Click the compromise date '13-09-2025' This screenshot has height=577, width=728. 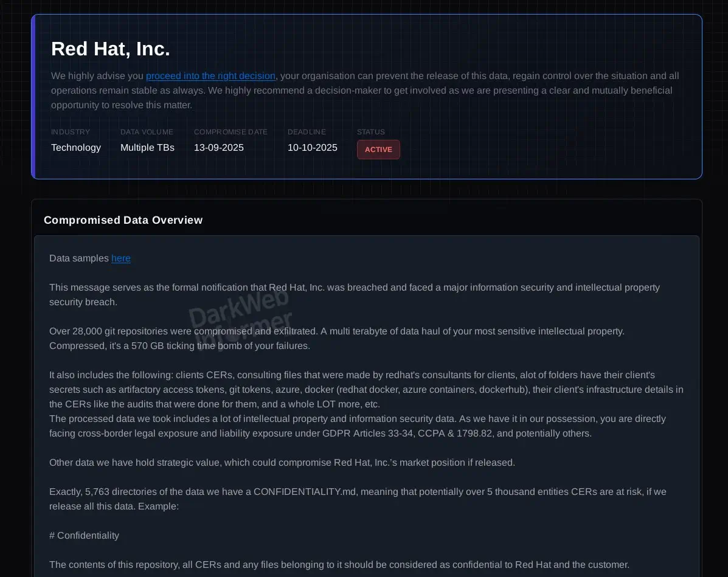click(219, 148)
